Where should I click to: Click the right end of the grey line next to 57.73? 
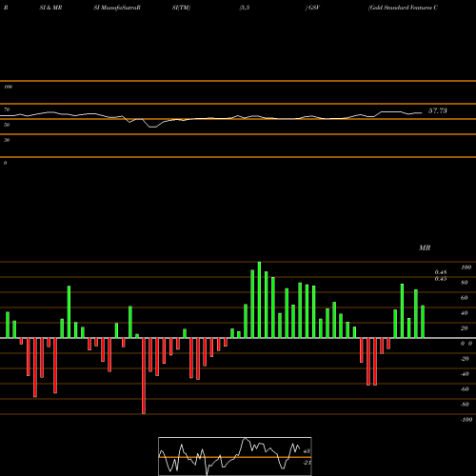pyautogui.click(x=421, y=112)
